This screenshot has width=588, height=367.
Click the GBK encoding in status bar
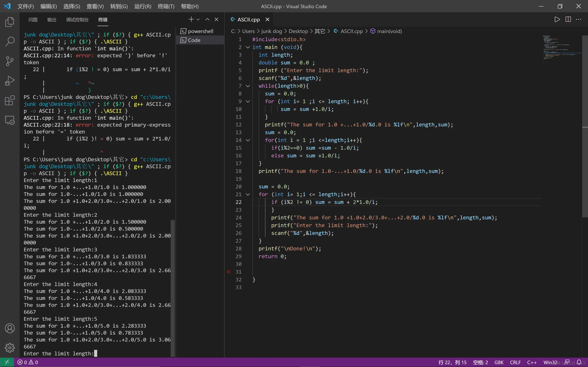[499, 362]
